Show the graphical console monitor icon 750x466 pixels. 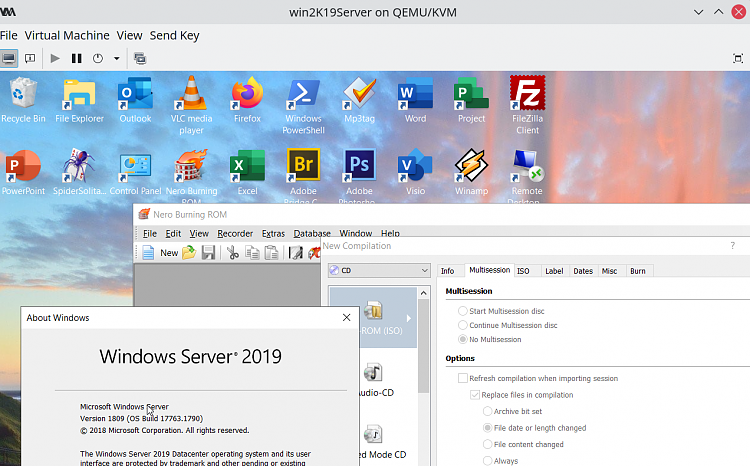9,58
